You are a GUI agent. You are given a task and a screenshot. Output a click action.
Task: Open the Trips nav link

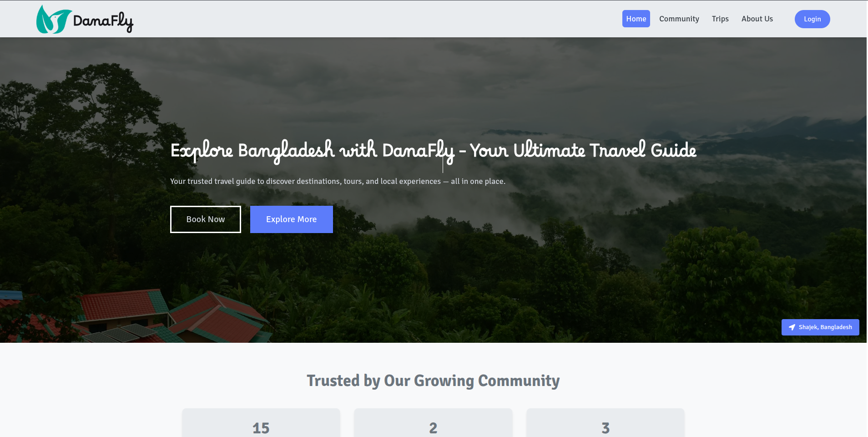[x=720, y=19]
